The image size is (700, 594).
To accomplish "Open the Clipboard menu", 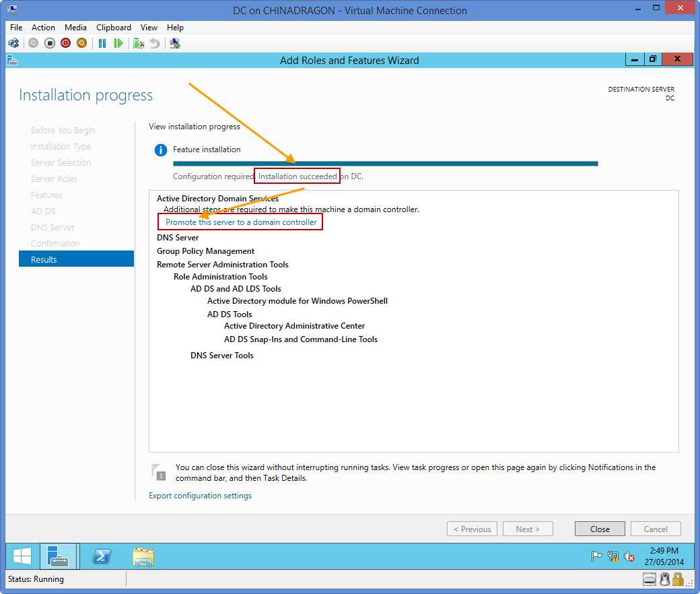I will (114, 28).
